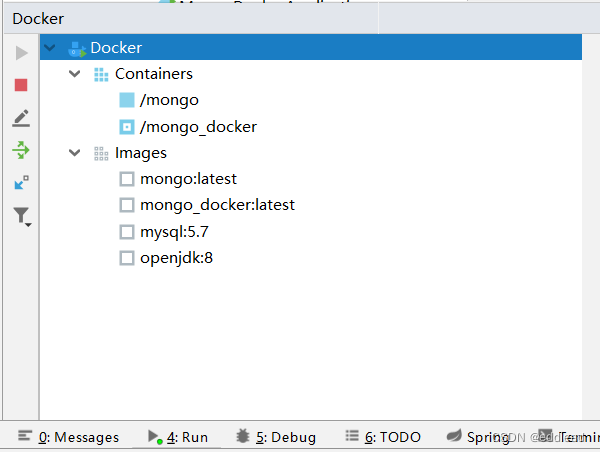Open the 4: Run tool window tab

178,437
